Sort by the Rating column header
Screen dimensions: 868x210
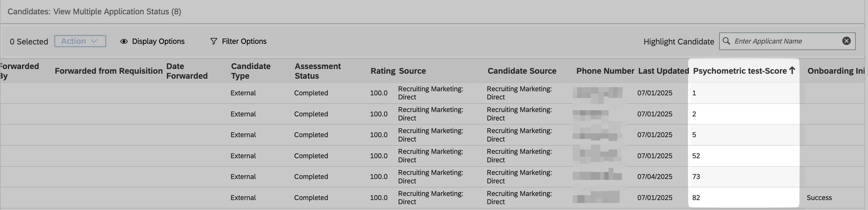(x=382, y=71)
